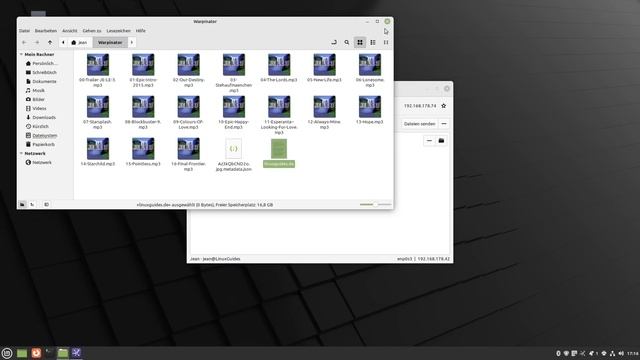Open Dateisystem in the sidebar
This screenshot has height=360, width=640.
[x=41, y=136]
